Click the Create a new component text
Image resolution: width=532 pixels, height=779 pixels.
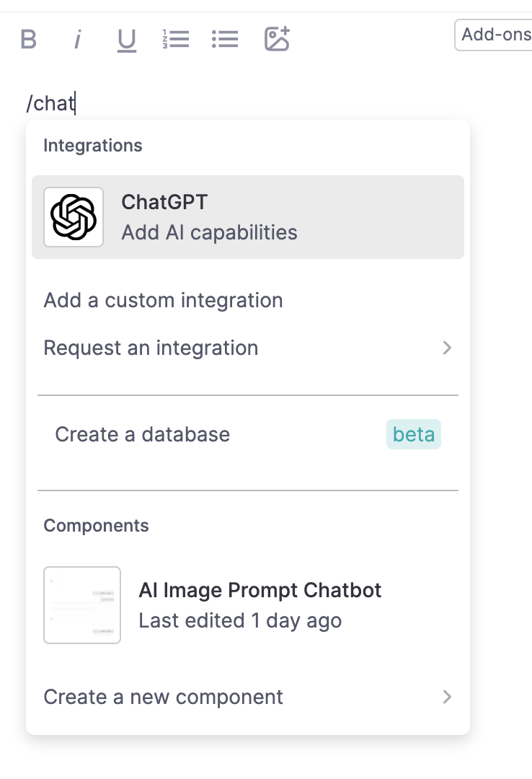click(x=164, y=697)
